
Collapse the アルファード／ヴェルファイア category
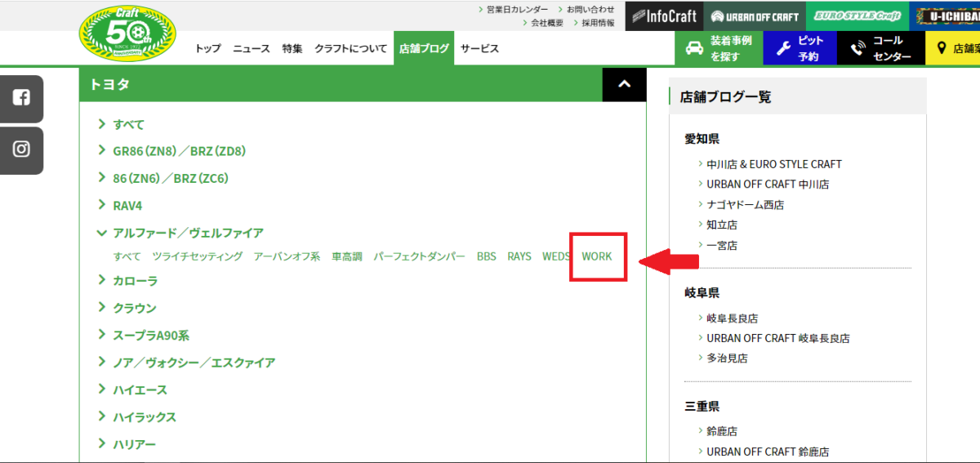click(102, 233)
